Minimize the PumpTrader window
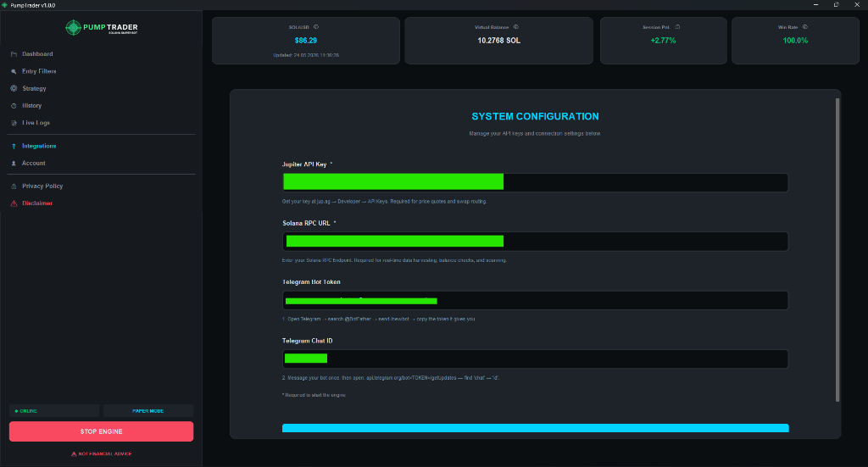This screenshot has width=868, height=467. click(815, 5)
